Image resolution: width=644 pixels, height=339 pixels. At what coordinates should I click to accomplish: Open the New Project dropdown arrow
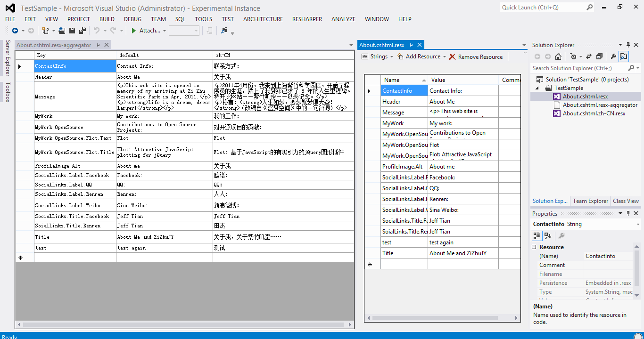54,31
